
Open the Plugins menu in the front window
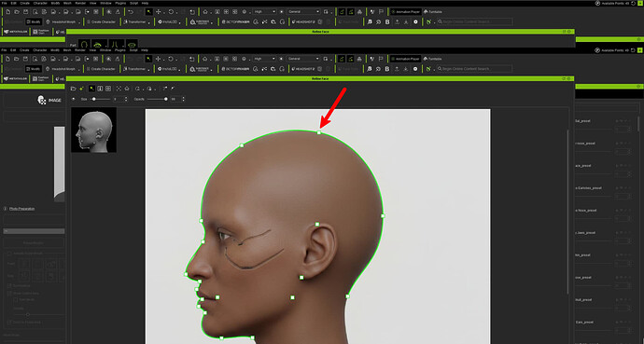pos(119,50)
